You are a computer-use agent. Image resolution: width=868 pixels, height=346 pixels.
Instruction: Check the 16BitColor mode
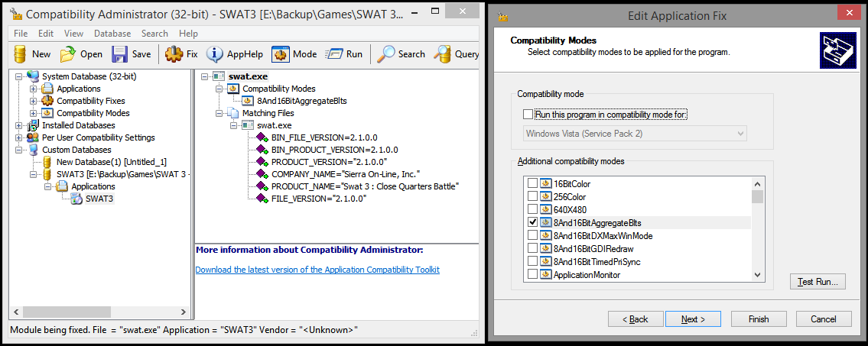[532, 183]
